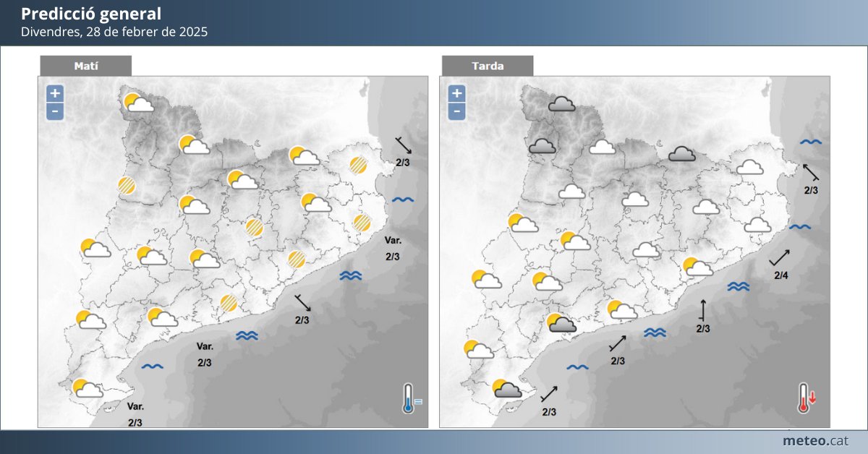The image size is (868, 454).
Task: Click the blue stable-temperature thermometer on Matí map
Action: [x=412, y=398]
